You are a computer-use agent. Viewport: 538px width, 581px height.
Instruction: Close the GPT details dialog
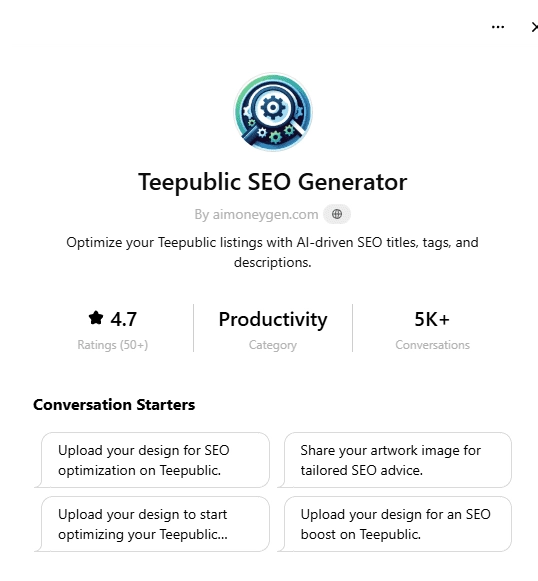534,27
